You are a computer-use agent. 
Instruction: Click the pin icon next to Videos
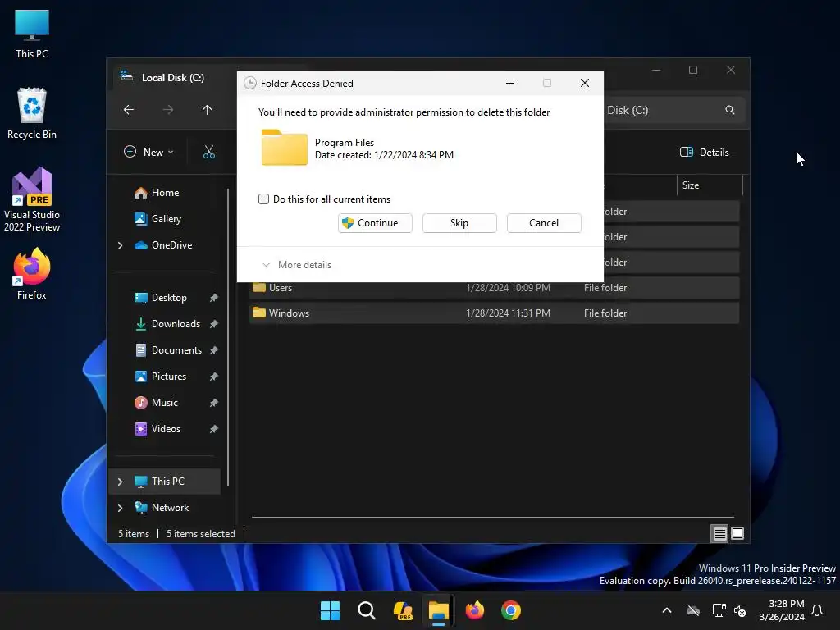point(214,429)
